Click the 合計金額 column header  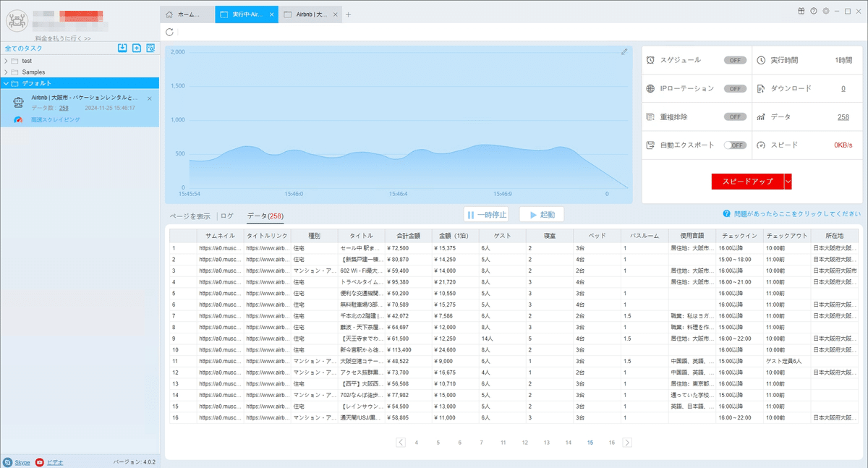[409, 236]
